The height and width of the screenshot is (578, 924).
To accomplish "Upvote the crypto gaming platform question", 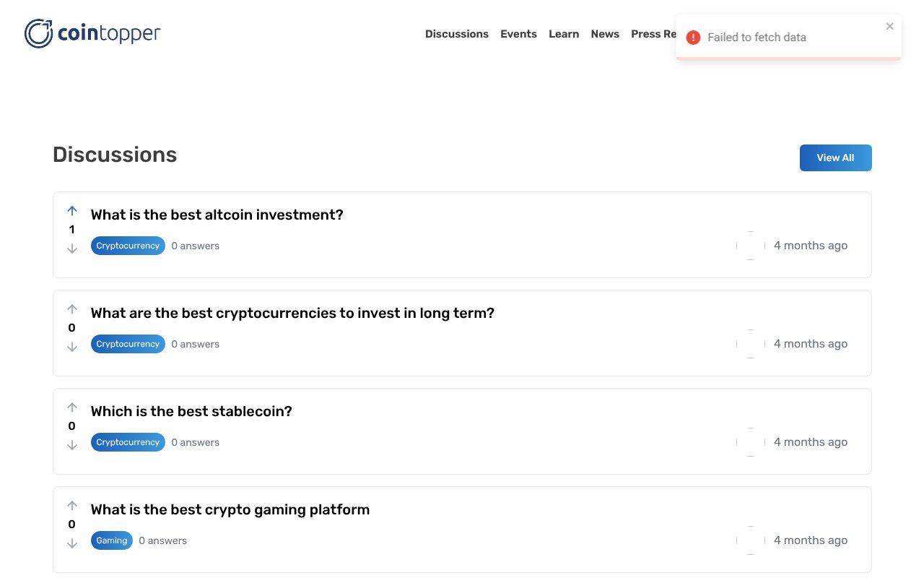I will [x=71, y=506].
